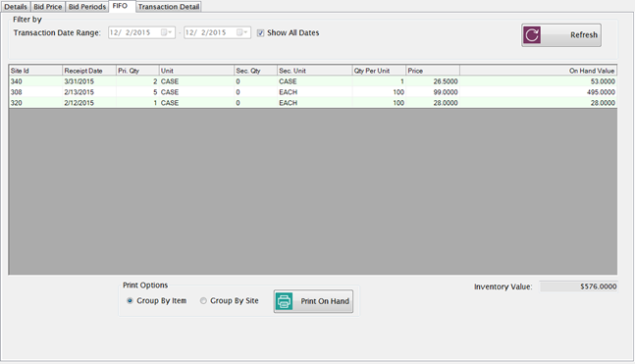Sort by the On Hand Value column header
635x364 pixels.
click(x=538, y=71)
